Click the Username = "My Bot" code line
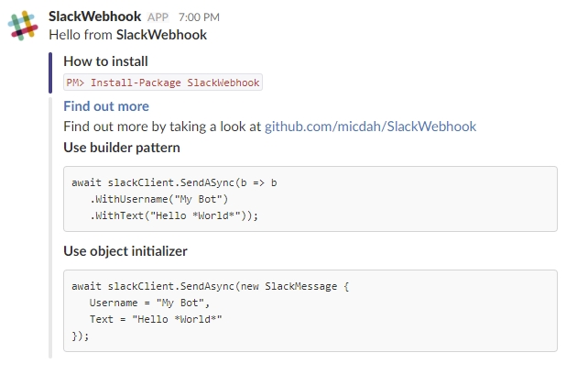 pos(149,303)
